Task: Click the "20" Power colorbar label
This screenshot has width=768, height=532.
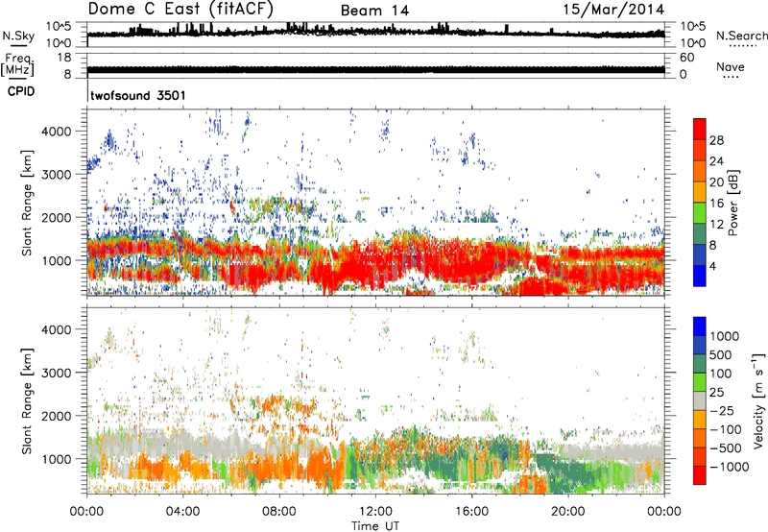Action: coord(716,182)
